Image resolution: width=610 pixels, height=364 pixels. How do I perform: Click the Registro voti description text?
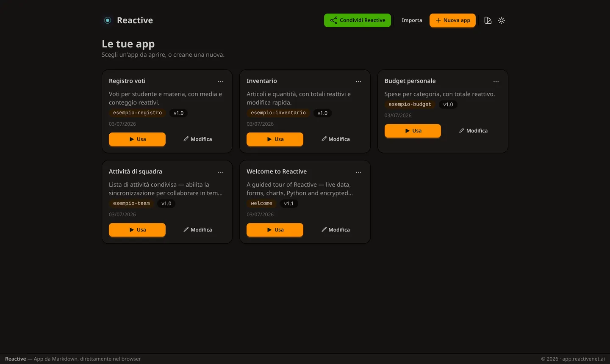(165, 98)
